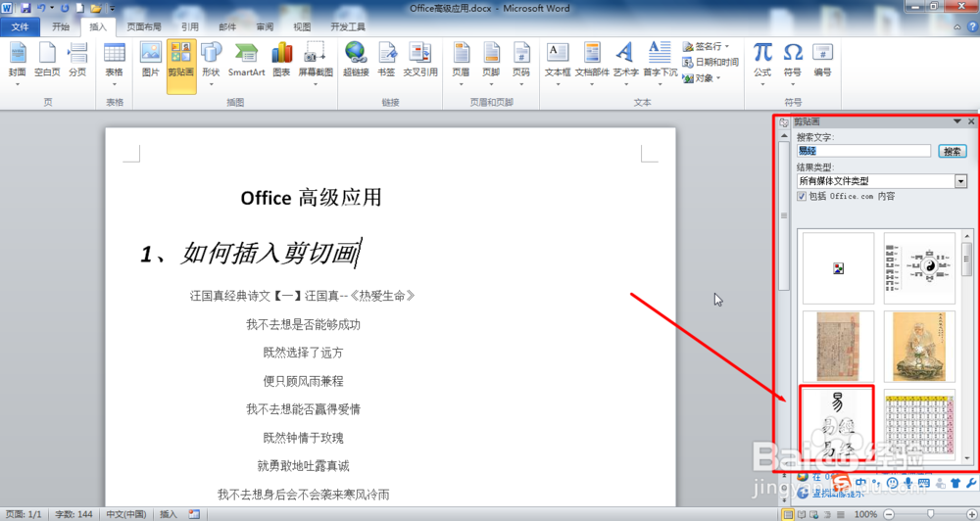
Task: Switch to Developer (开发工具) tab
Action: (348, 26)
